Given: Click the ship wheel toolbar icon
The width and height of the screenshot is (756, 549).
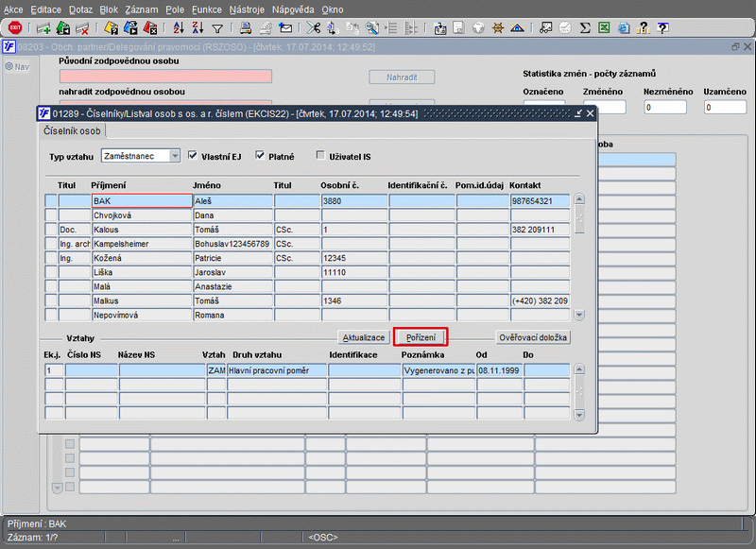Looking at the screenshot, I should [x=500, y=28].
